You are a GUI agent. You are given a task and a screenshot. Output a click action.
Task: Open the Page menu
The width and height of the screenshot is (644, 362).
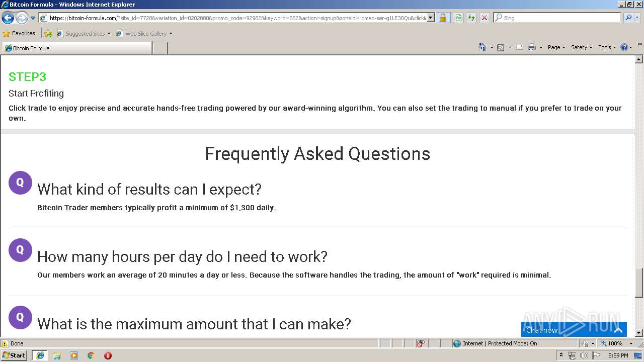[556, 47]
